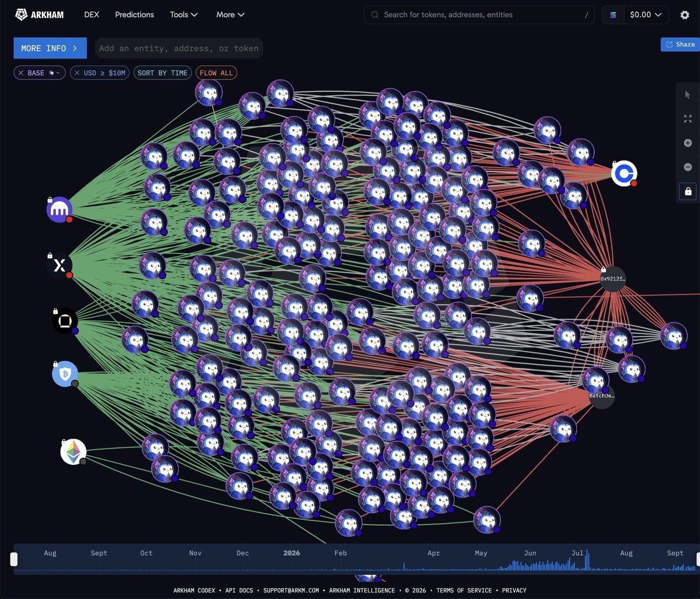Open the $0.00 balance dropdown
Screen dimensions: 700x599
point(646,15)
